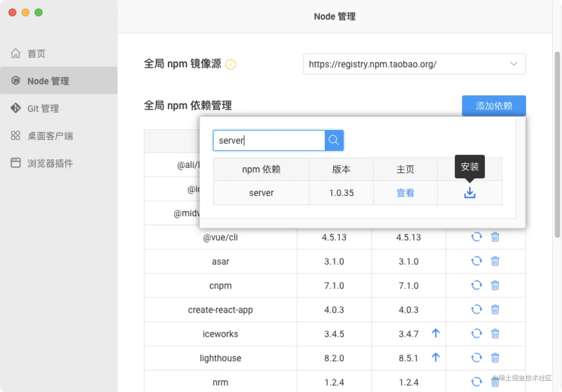Reinstall cnpm using its refresh icon
The image size is (562, 392).
click(477, 285)
